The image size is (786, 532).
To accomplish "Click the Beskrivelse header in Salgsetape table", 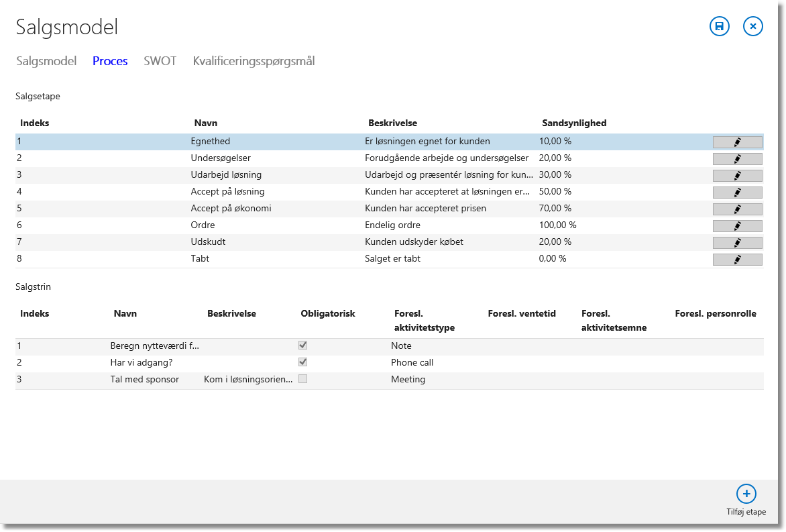I will coord(392,123).
